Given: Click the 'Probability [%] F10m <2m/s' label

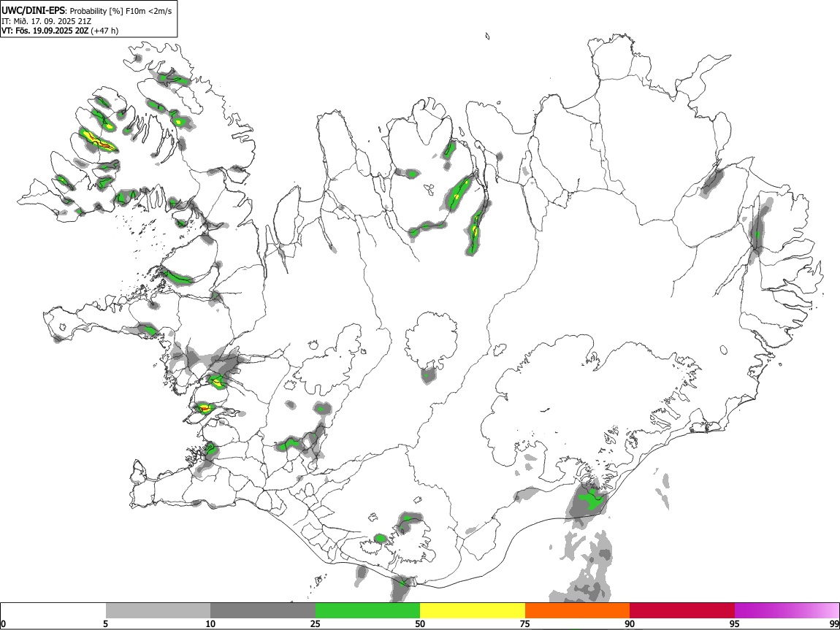Looking at the screenshot, I should (121, 11).
